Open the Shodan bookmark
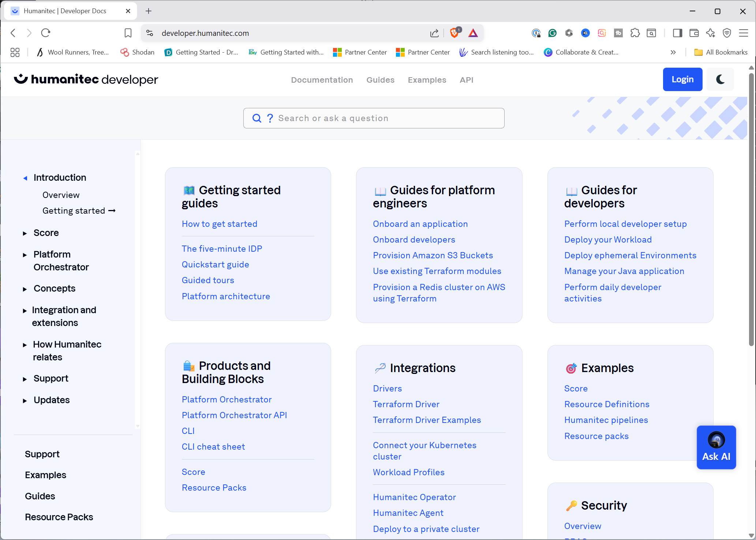 point(138,52)
